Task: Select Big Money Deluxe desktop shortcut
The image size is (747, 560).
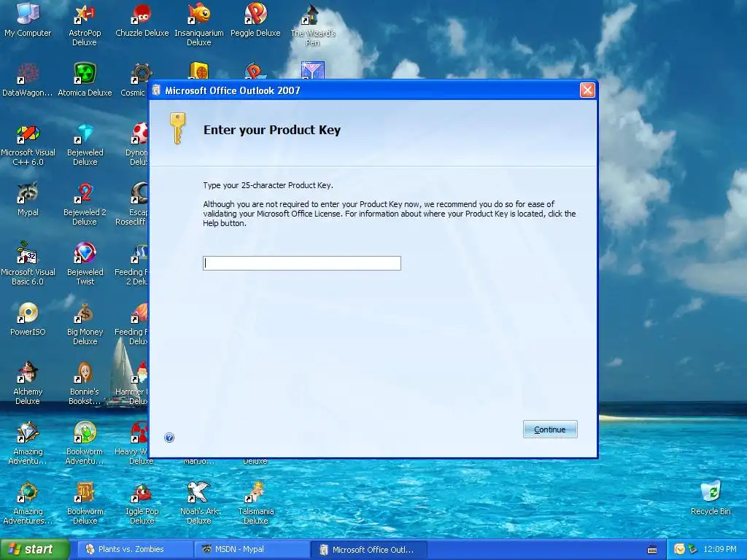Action: coord(85,324)
